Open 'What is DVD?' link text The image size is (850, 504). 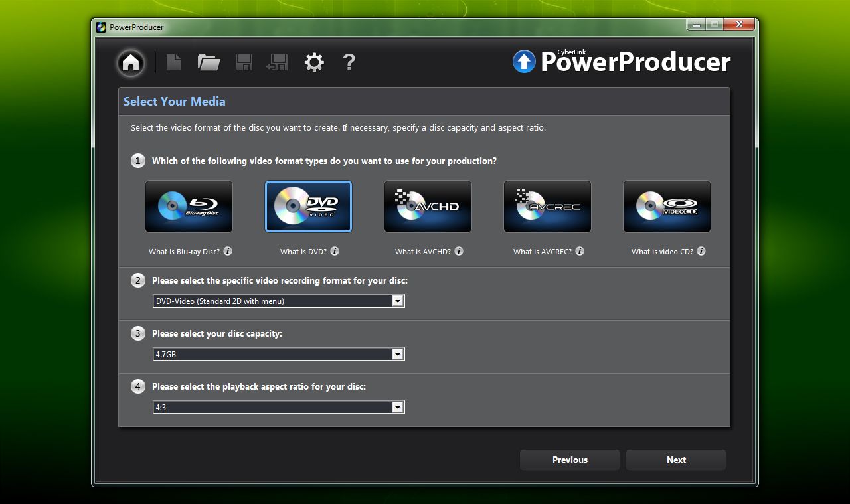coord(303,252)
